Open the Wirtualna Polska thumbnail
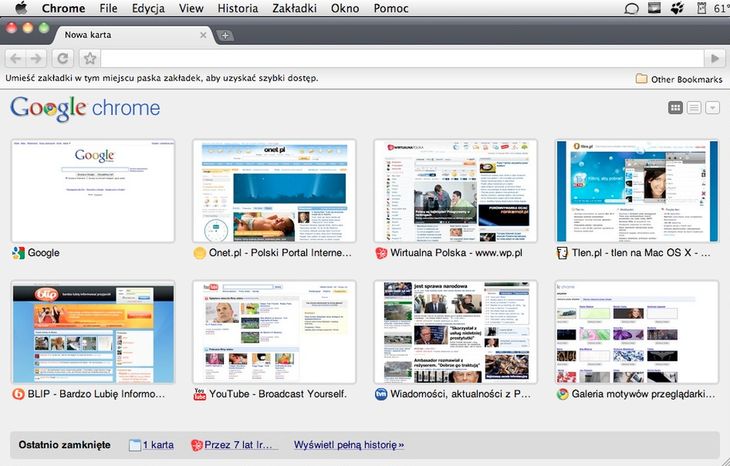730x466 pixels. (x=455, y=191)
